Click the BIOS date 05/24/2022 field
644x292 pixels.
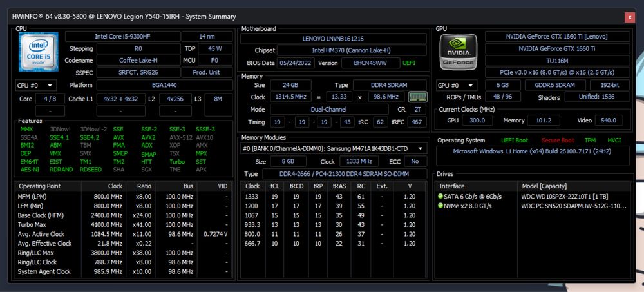point(296,63)
